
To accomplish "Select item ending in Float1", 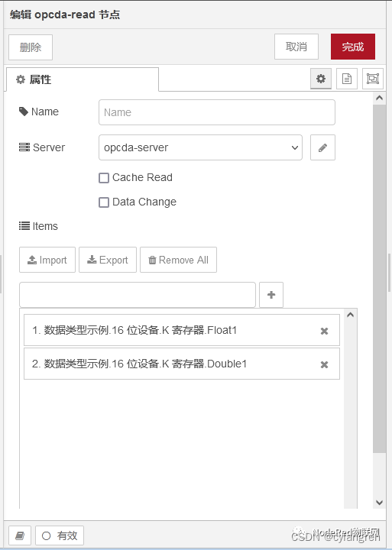I will pyautogui.click(x=182, y=330).
